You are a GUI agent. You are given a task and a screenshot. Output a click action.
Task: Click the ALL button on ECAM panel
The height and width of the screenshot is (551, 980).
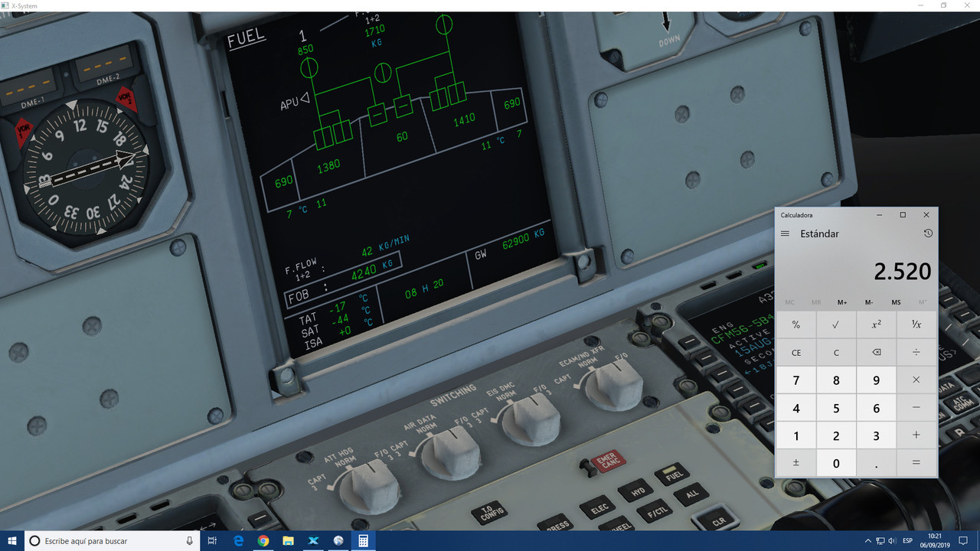pyautogui.click(x=693, y=494)
